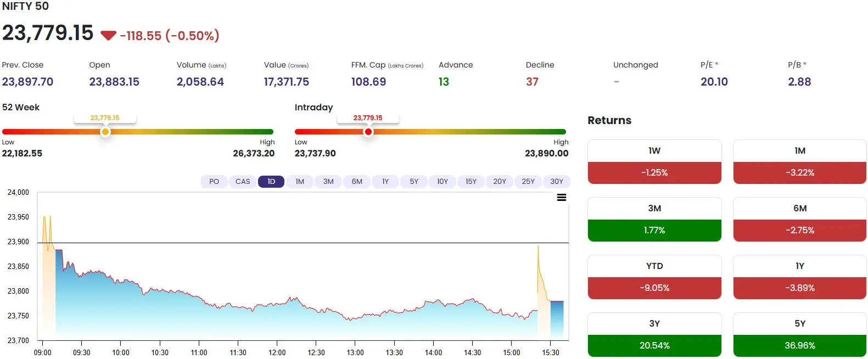Click the red down-arrow change indicator
868x359 pixels.
coord(108,36)
